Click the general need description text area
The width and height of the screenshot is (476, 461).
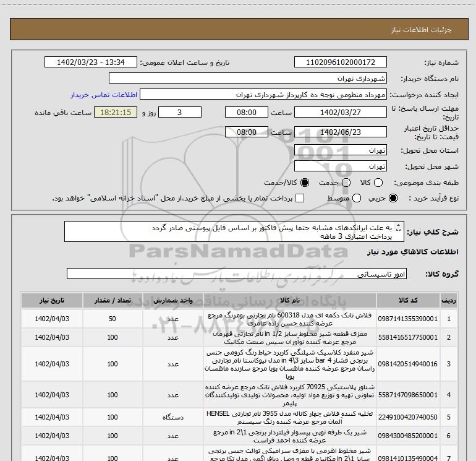[234, 231]
